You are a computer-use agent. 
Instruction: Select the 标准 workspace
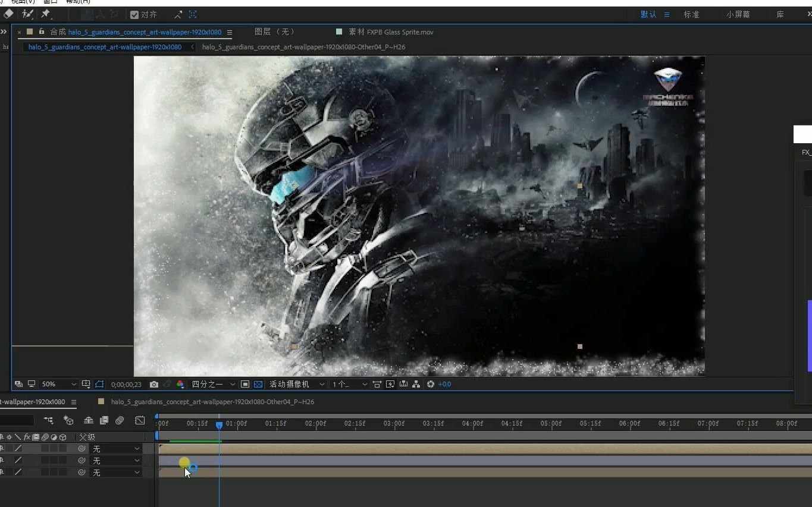[691, 14]
